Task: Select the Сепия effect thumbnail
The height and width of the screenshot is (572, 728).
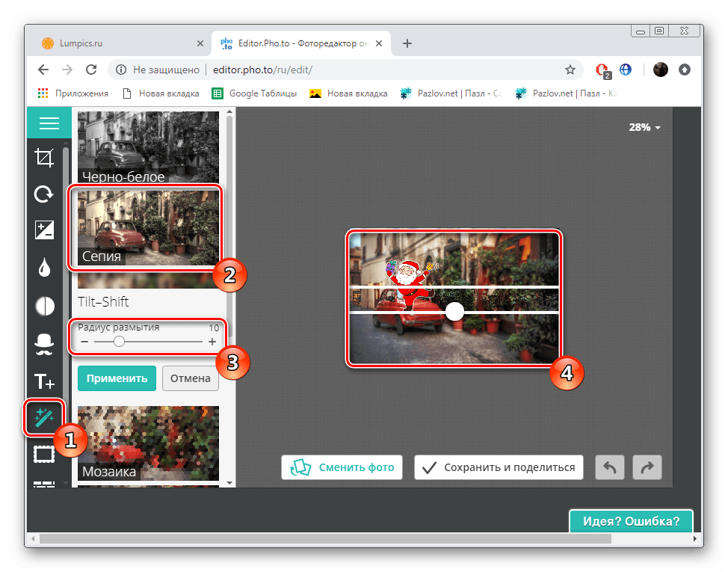Action: (x=148, y=227)
